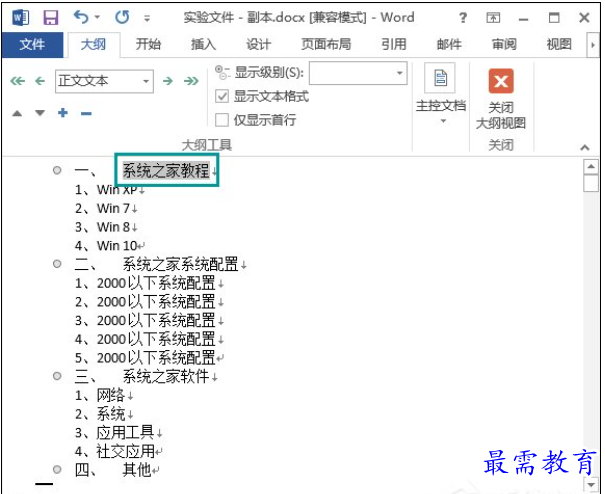Switch to the 审阅 tab
This screenshot has height=494, width=605.
click(x=504, y=44)
